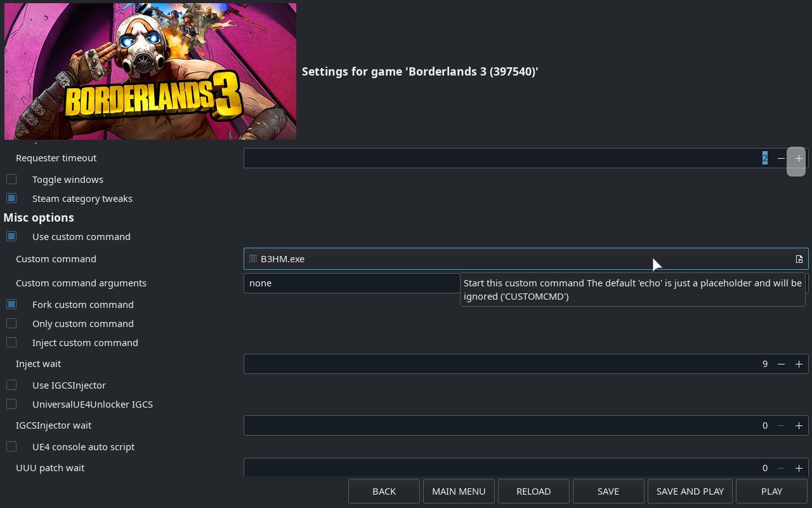
Task: Uncheck Fork custom command
Action: (x=11, y=304)
